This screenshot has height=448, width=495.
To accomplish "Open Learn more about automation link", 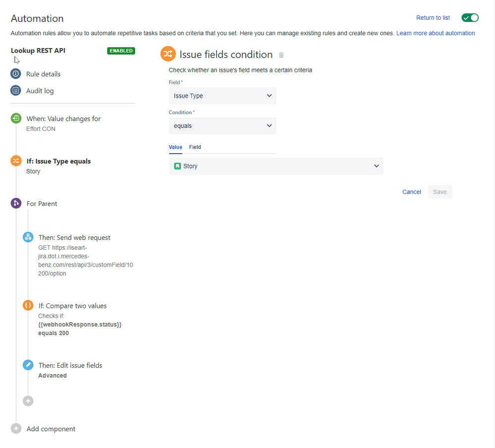I will tap(436, 33).
